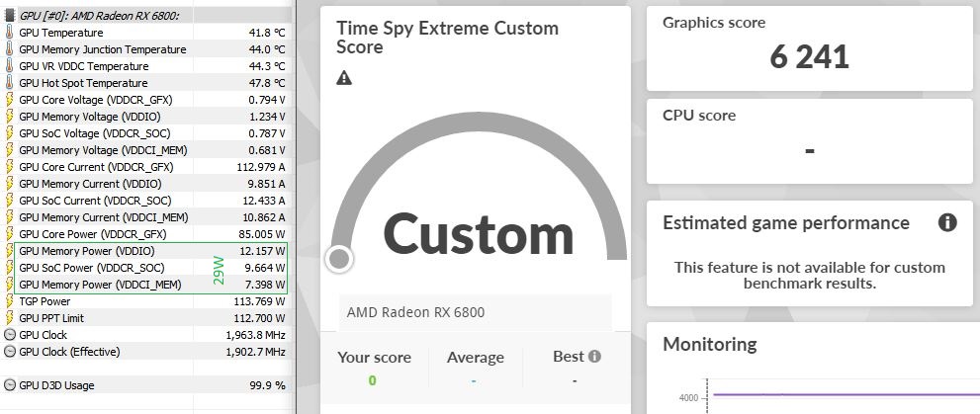Screen dimensions: 980x414
Task: Click the 1,902.7 MHz effective clock value
Action: (x=255, y=352)
